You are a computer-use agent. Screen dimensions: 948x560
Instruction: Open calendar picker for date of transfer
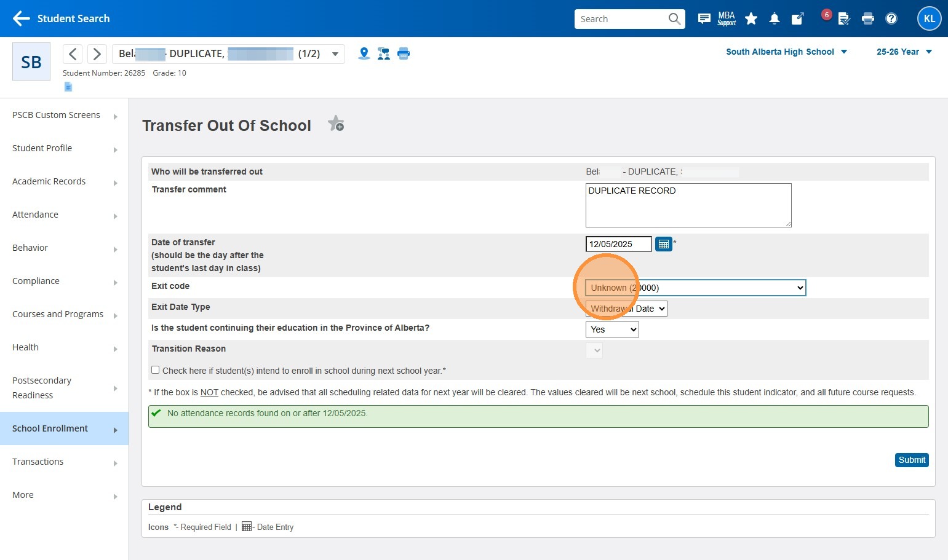[x=663, y=244]
